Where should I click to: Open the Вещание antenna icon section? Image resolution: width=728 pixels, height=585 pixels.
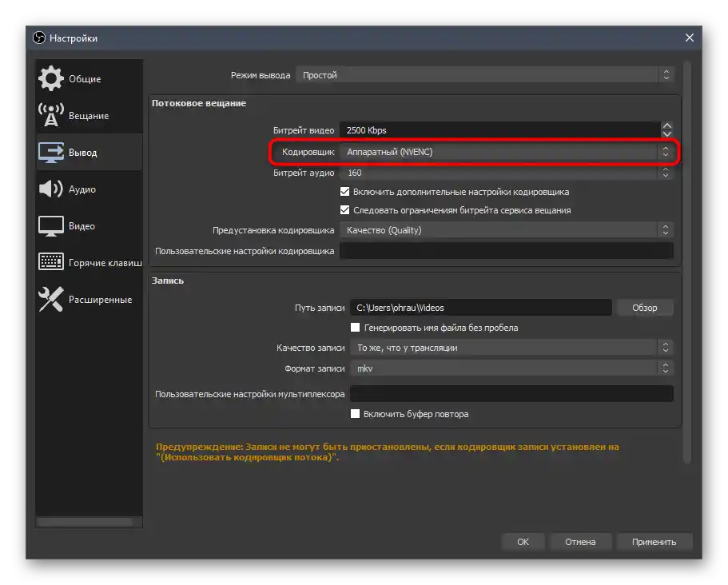click(x=51, y=116)
